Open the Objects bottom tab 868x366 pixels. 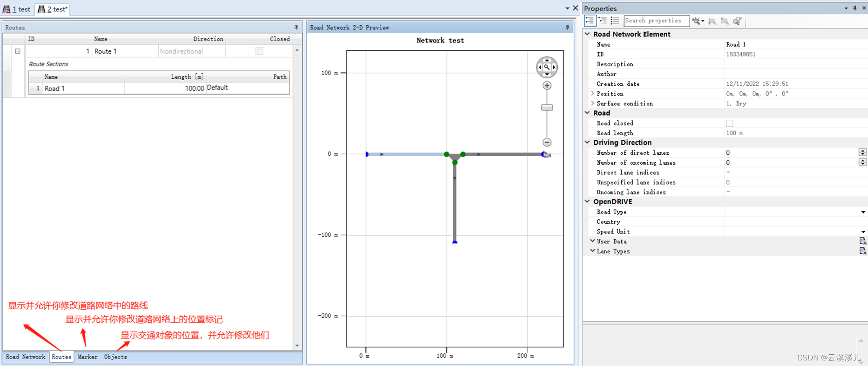(x=115, y=357)
